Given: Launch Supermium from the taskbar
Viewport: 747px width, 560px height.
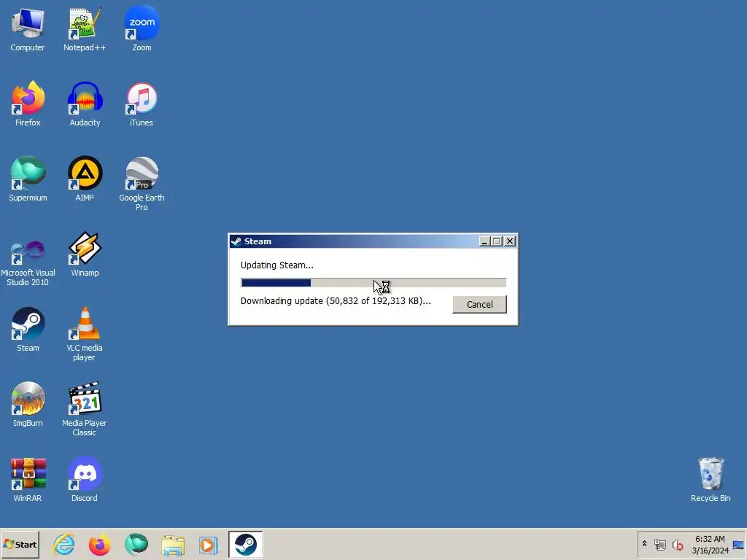Looking at the screenshot, I should [136, 544].
